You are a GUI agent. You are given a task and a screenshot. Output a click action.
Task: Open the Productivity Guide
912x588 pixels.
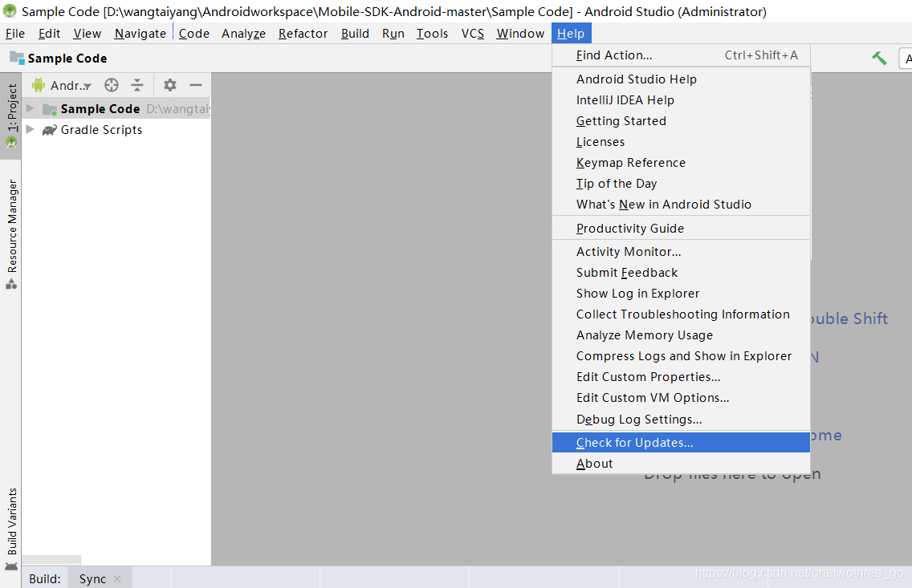pos(681,229)
